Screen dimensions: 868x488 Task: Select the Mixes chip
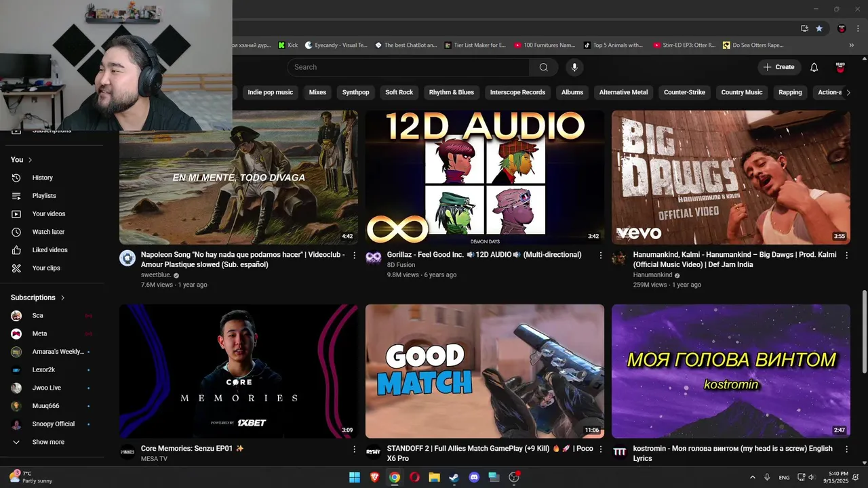pos(317,92)
